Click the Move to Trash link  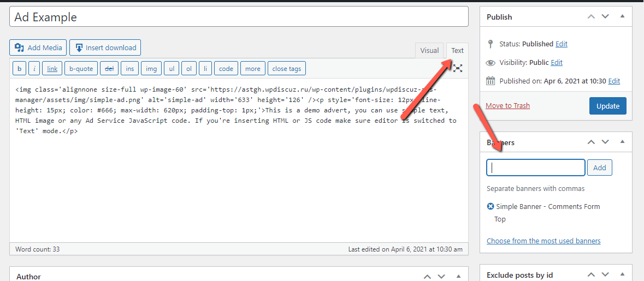point(507,105)
